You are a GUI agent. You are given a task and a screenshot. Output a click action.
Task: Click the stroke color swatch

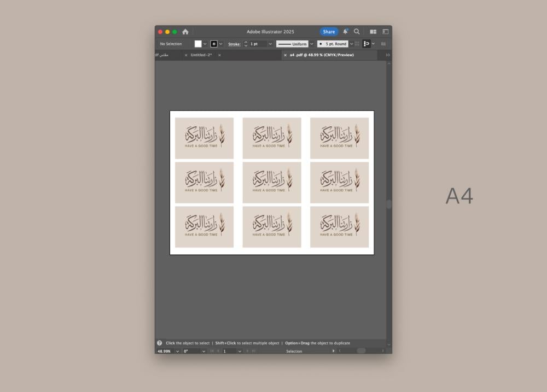[x=214, y=44]
